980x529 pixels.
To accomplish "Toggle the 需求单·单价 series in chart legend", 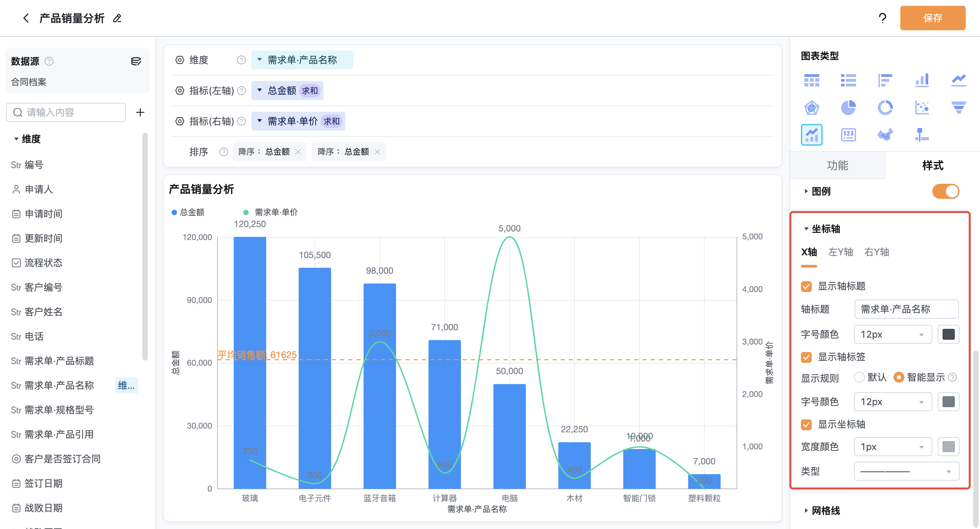I will click(x=270, y=212).
